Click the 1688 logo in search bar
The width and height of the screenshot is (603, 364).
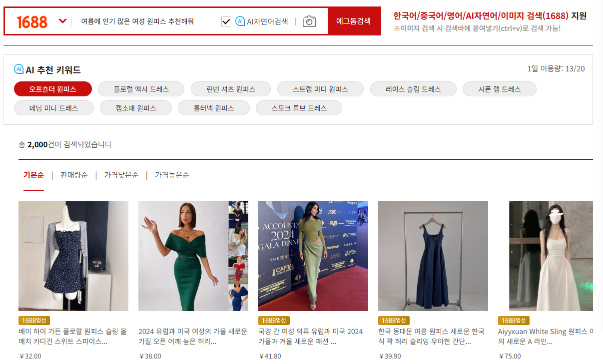click(x=32, y=21)
